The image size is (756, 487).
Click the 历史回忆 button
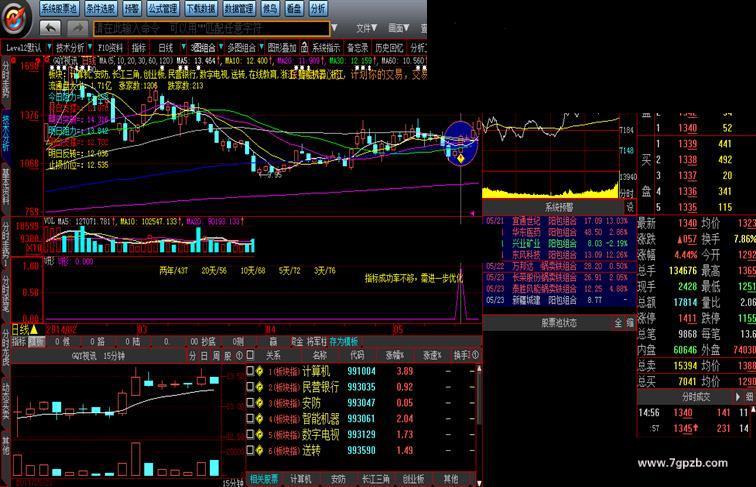[x=389, y=48]
